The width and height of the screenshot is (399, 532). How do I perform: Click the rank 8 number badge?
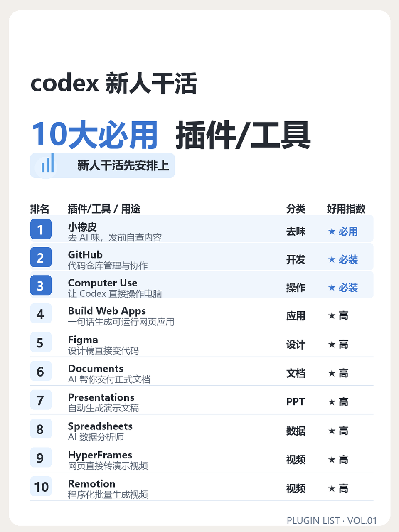[41, 429]
